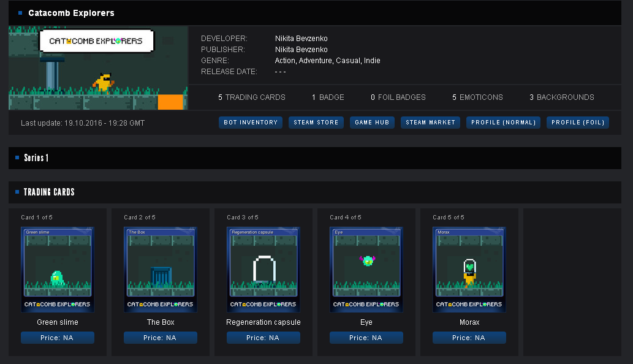Open the Steam Market button
Viewport: 633px width, 364px height.
point(430,123)
